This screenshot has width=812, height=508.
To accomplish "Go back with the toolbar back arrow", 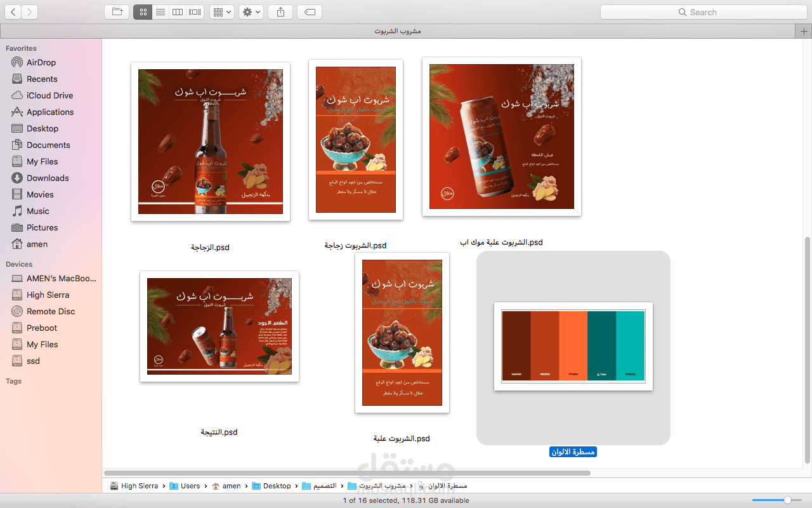I will click(13, 12).
